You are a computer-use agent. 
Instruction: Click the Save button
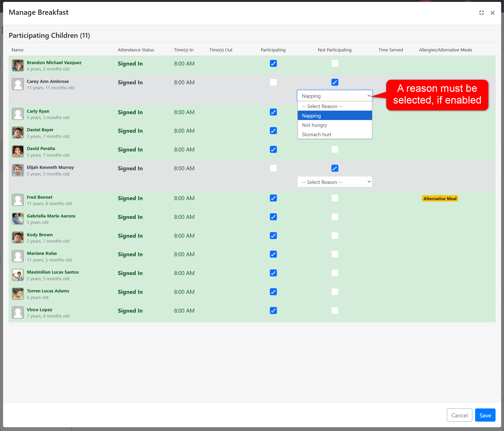pos(485,415)
